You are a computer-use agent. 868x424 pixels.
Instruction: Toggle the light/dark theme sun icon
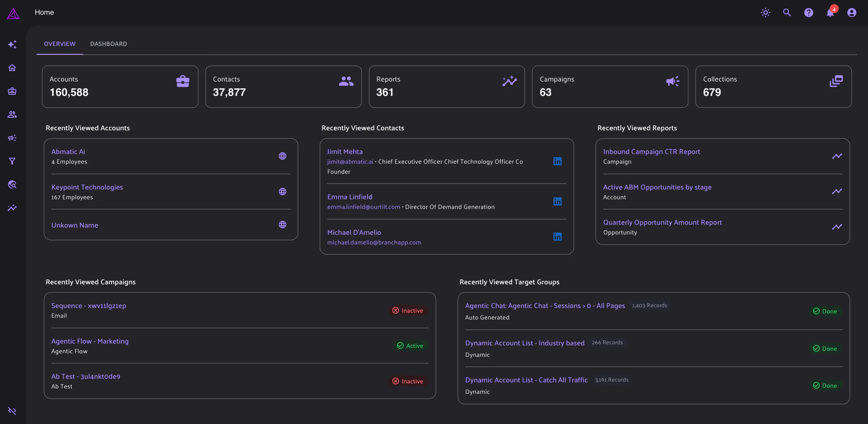pos(766,13)
